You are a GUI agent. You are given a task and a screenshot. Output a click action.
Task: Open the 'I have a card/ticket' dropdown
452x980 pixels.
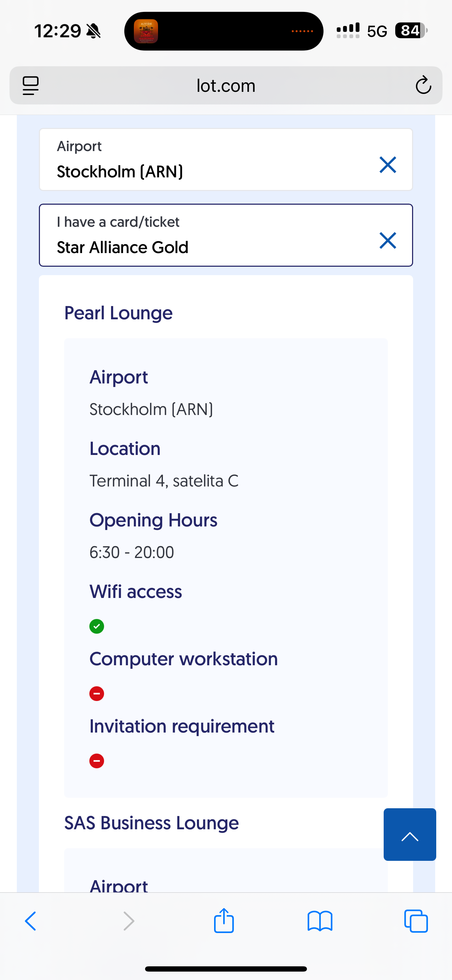tap(205, 235)
